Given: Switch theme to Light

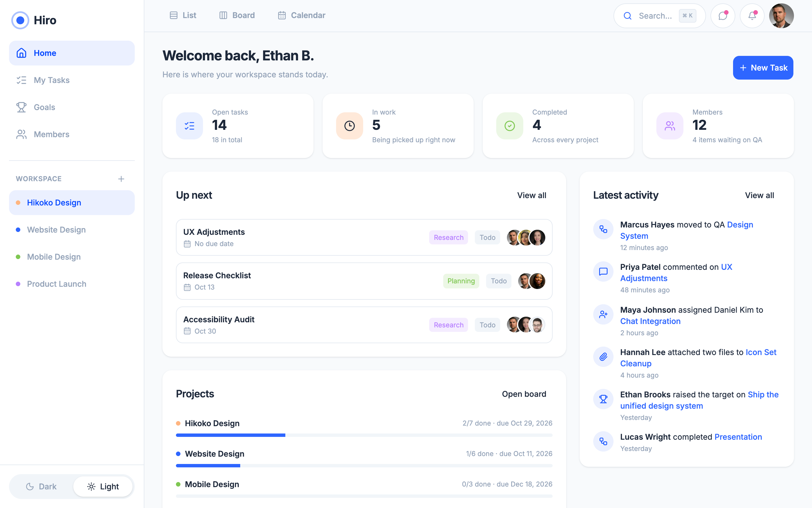Looking at the screenshot, I should click(x=103, y=487).
